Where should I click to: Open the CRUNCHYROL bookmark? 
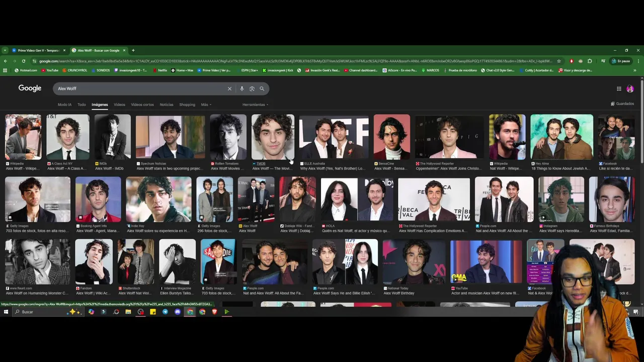click(x=74, y=70)
